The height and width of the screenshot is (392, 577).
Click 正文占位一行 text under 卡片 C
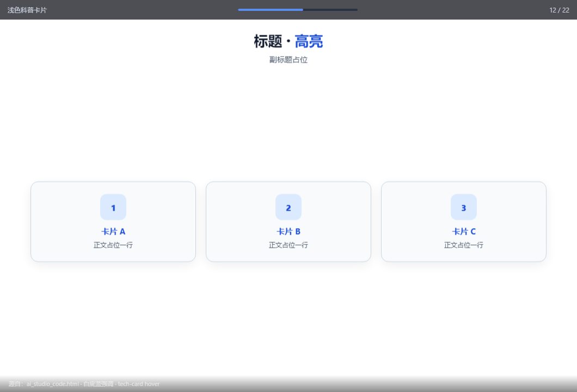coord(463,245)
